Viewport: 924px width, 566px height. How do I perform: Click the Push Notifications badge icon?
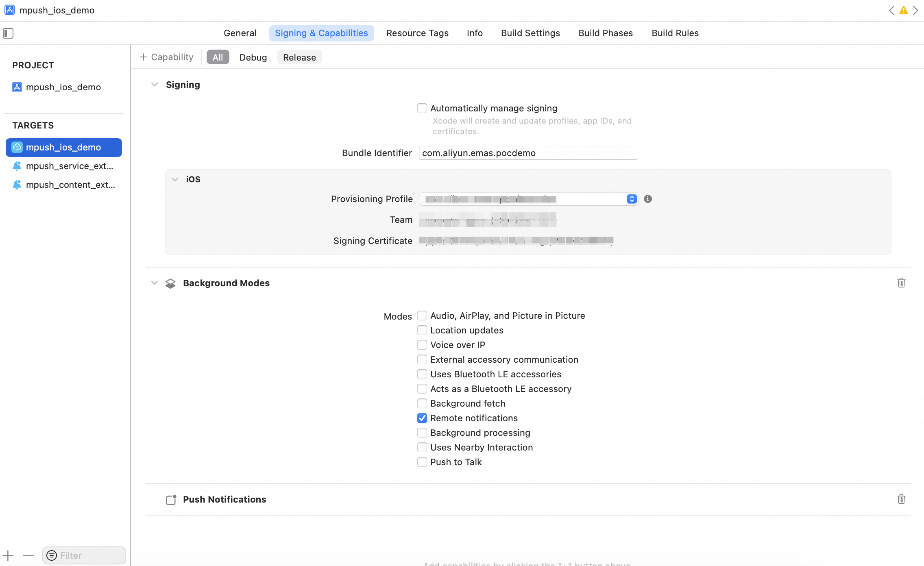coord(171,500)
